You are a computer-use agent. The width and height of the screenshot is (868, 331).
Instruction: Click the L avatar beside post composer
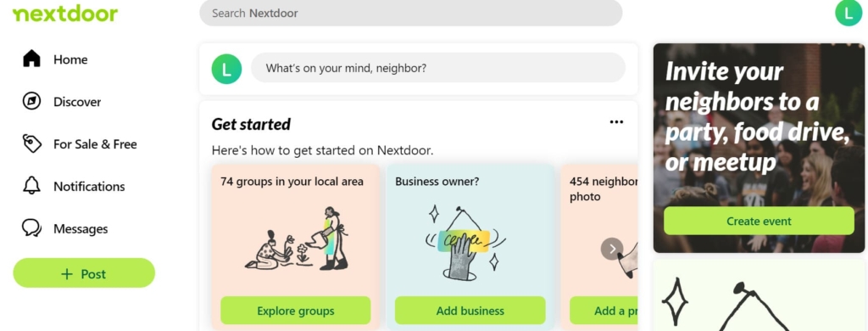(226, 69)
